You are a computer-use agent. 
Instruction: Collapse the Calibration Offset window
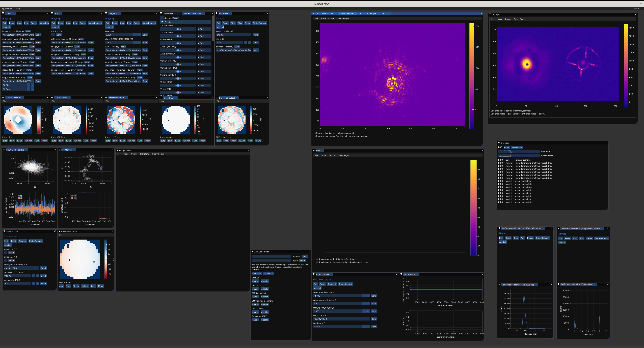pos(60,232)
